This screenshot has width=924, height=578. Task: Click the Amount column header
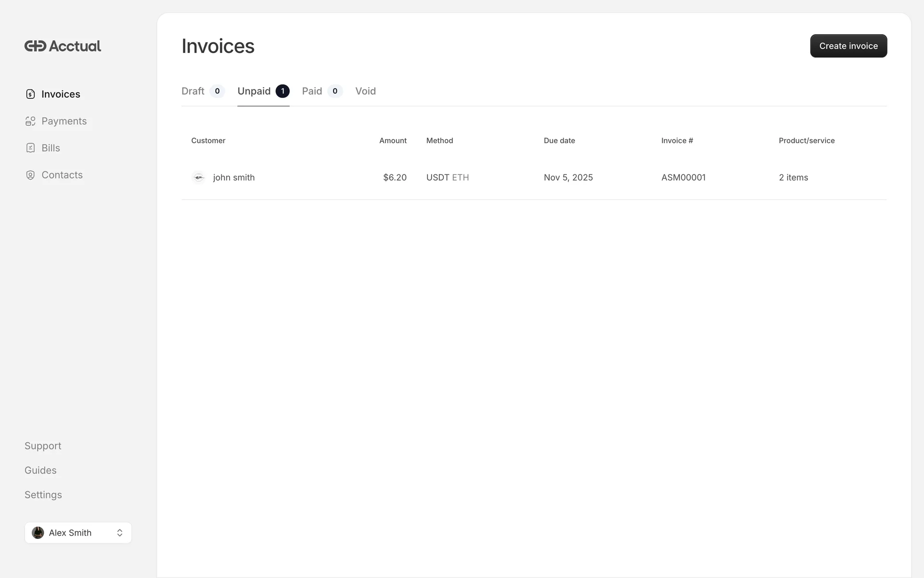pyautogui.click(x=393, y=141)
